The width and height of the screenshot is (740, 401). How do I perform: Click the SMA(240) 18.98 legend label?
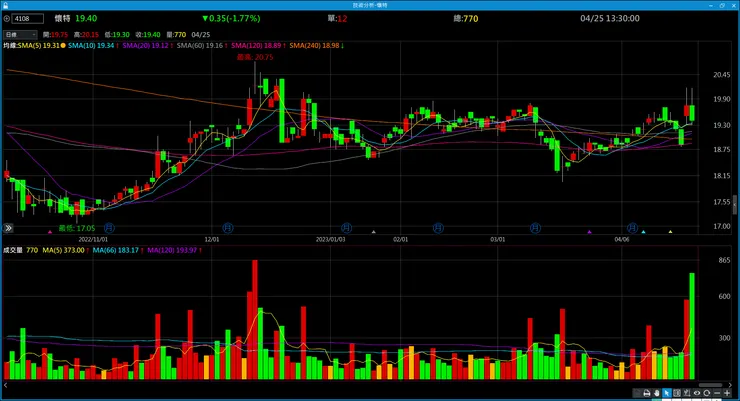pos(314,46)
